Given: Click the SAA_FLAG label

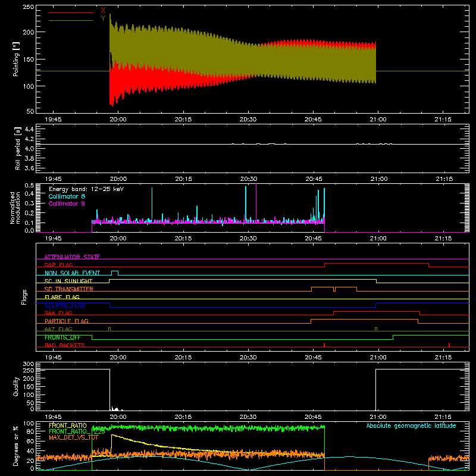Looking at the screenshot, I should (58, 313).
